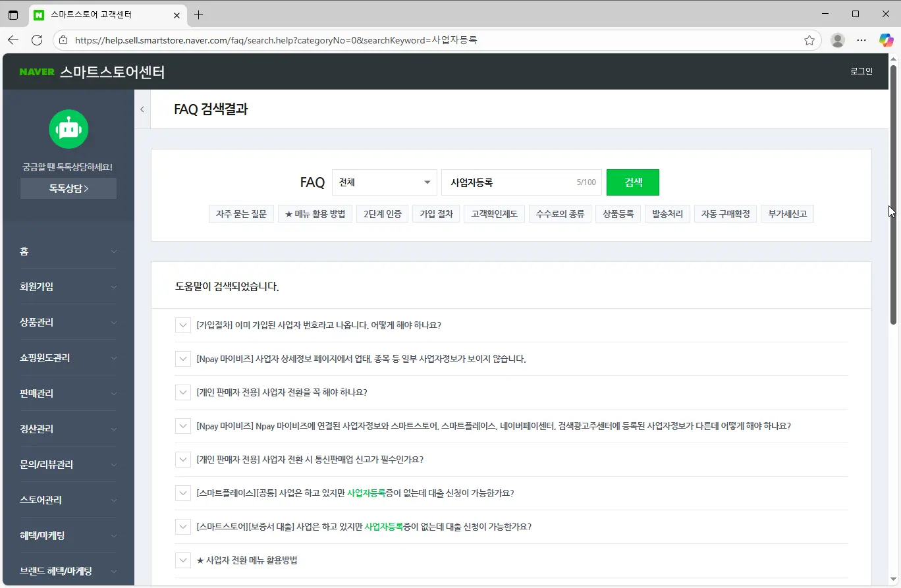Click the NAVER logo
The image size is (901, 588).
37,72
